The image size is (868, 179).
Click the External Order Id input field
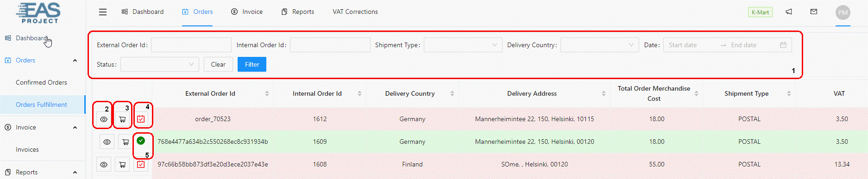pyautogui.click(x=191, y=45)
